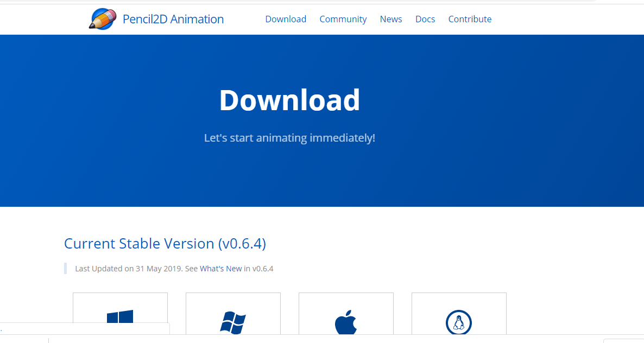
Task: Select the classic Windows flag download card
Action: pyautogui.click(x=233, y=314)
